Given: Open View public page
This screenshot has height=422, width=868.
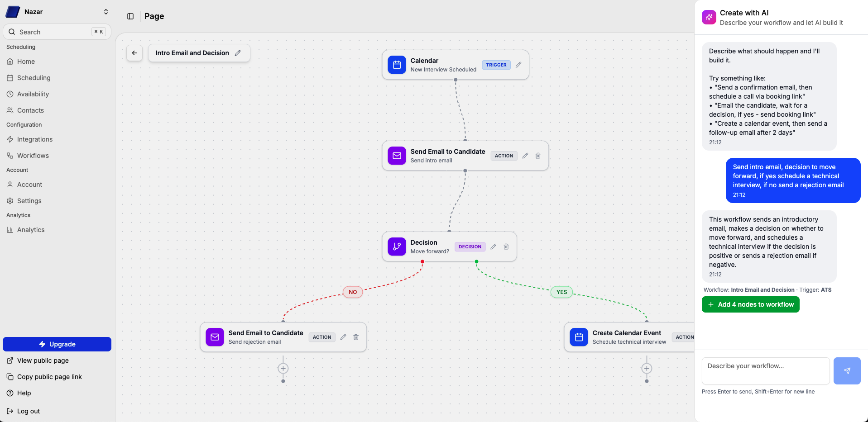Looking at the screenshot, I should 43,360.
